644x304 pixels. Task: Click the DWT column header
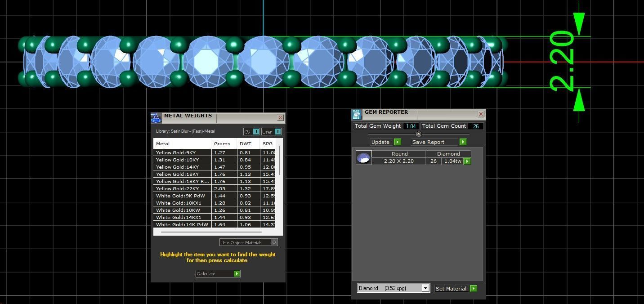pos(248,144)
